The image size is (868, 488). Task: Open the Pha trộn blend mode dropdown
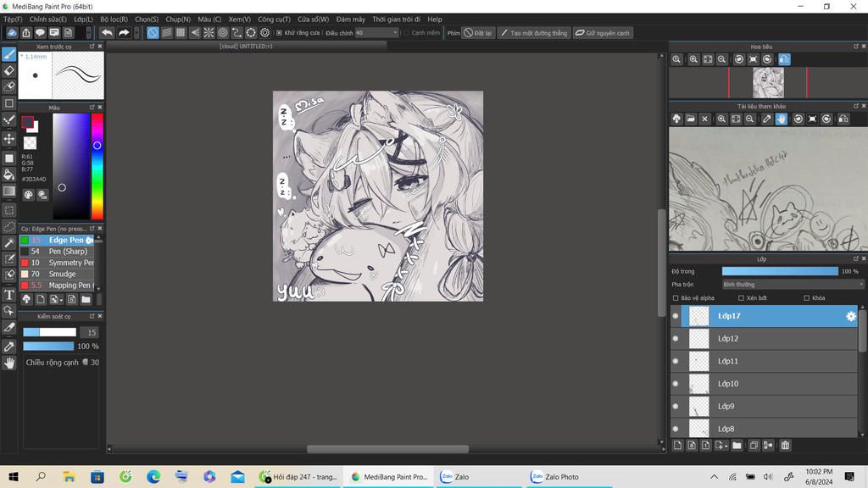[793, 285]
